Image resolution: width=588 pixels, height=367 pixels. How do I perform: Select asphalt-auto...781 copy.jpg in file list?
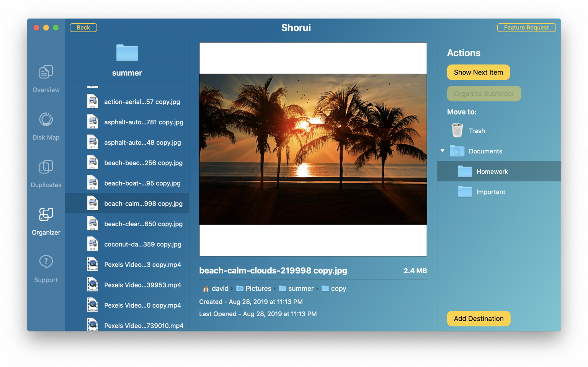tap(144, 122)
